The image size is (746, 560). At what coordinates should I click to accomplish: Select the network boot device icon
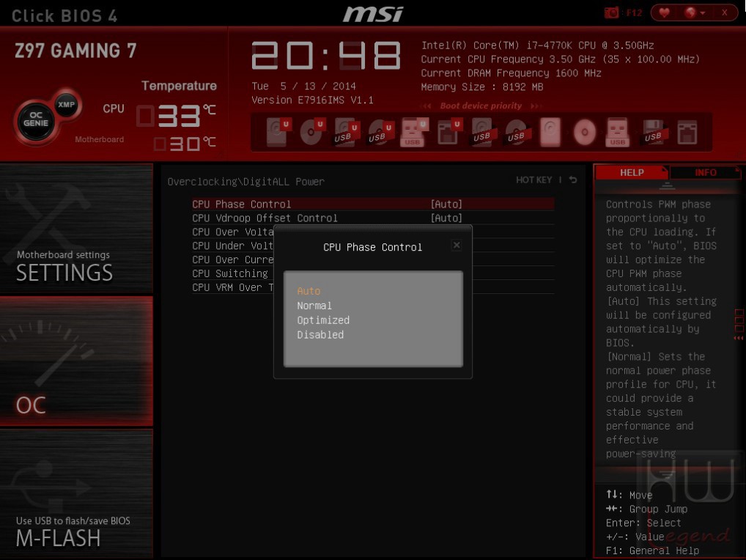pos(687,132)
